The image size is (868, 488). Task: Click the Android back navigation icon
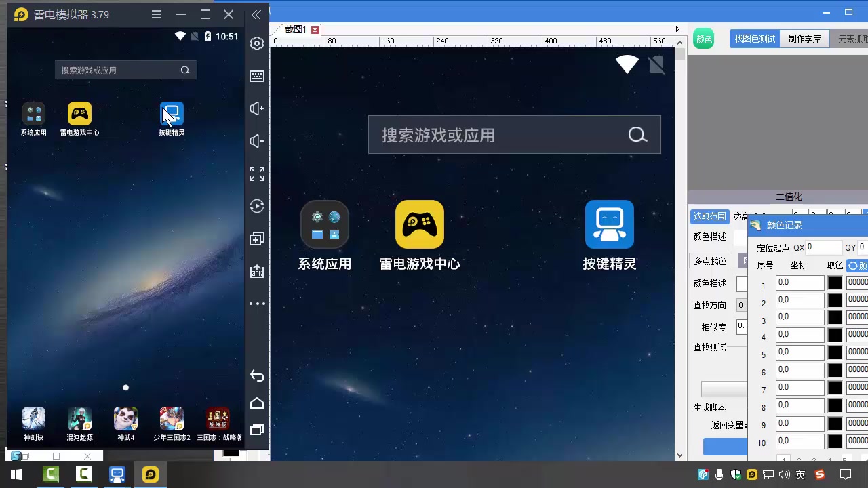coord(256,375)
